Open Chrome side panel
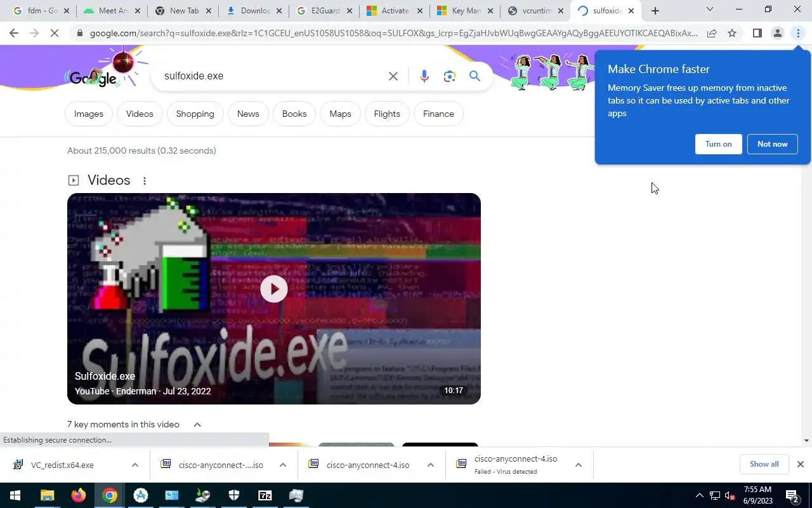Viewport: 812px width, 508px height. click(757, 33)
